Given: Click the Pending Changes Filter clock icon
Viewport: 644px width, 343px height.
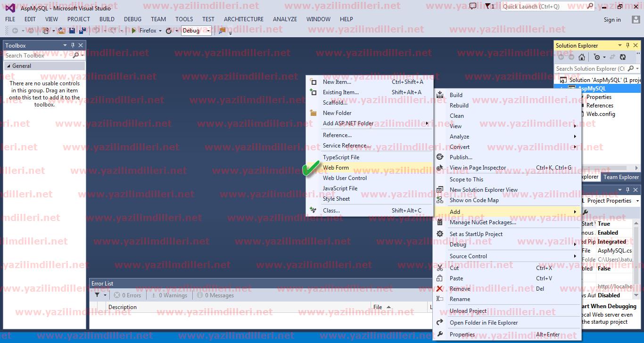Looking at the screenshot, I should pos(597,57).
